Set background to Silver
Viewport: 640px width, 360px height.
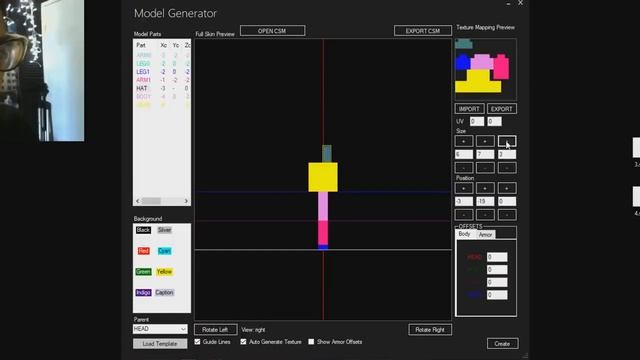tap(164, 230)
